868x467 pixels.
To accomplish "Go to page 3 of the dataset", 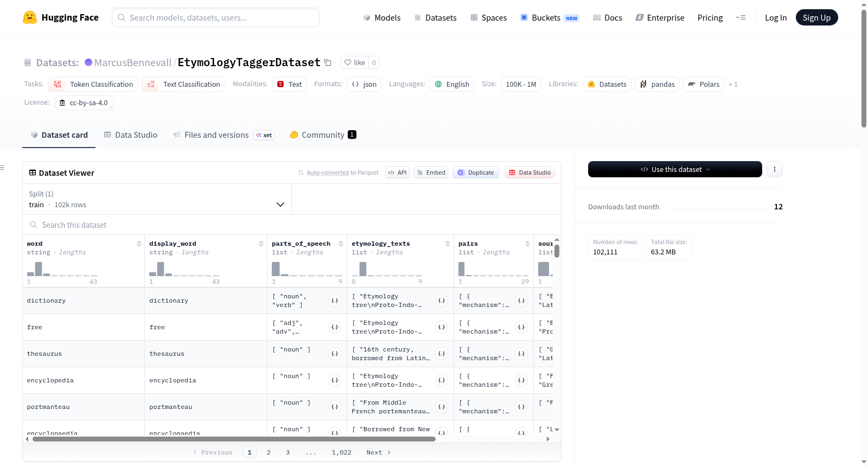I will tap(288, 452).
